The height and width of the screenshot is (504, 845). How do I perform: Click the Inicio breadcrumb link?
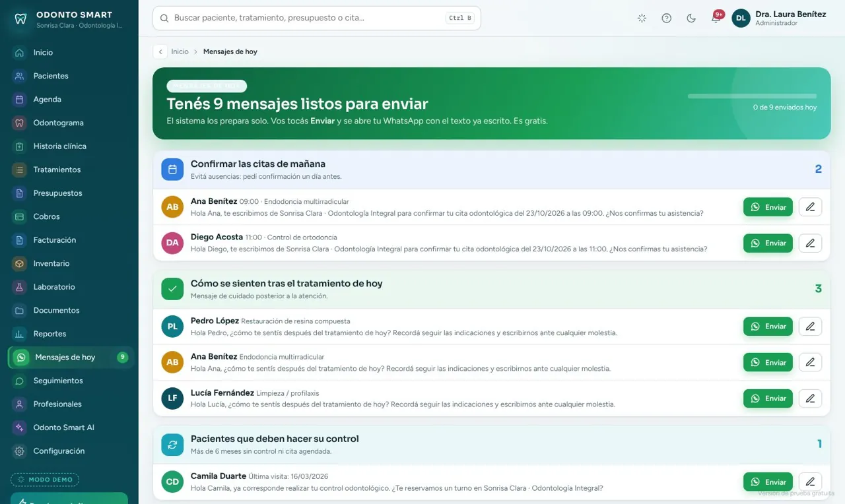coord(180,51)
